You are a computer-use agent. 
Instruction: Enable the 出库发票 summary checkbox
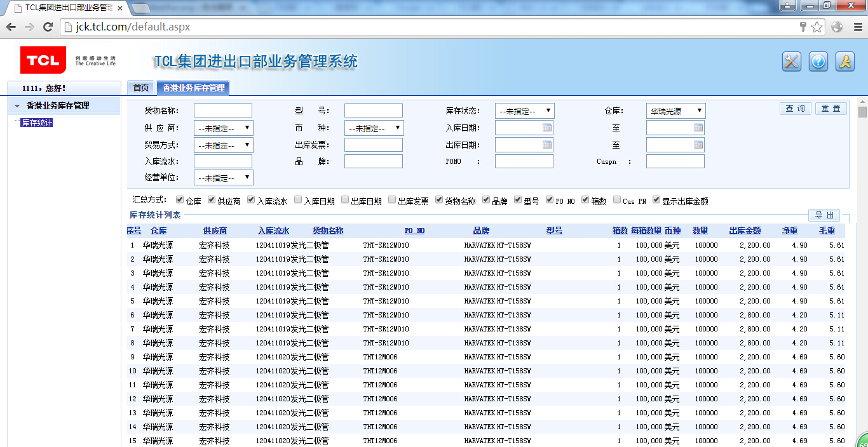click(392, 200)
